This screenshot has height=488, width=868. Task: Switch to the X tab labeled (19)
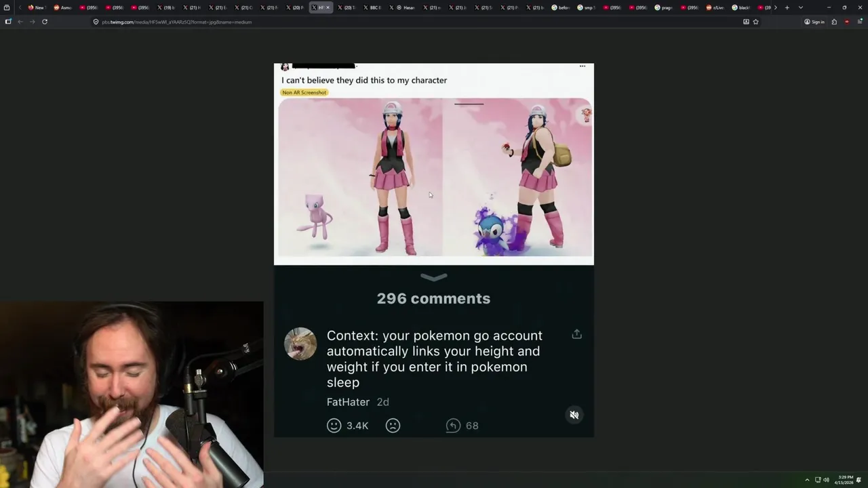(165, 7)
